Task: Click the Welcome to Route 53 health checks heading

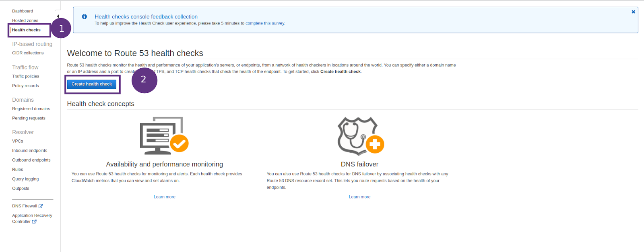Action: [135, 53]
